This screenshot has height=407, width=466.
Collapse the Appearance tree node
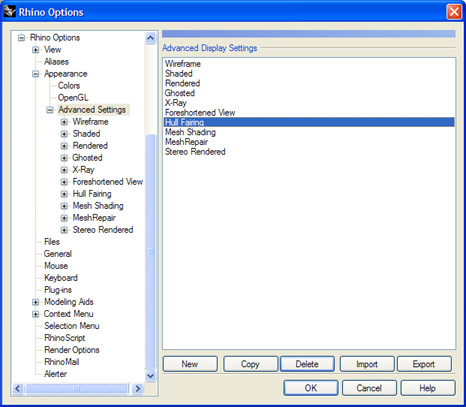pos(35,74)
